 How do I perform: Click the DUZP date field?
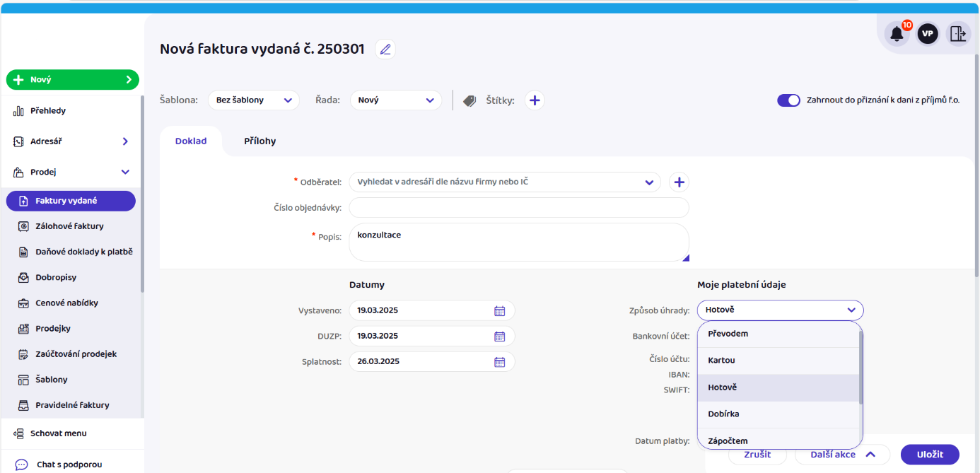[432, 336]
